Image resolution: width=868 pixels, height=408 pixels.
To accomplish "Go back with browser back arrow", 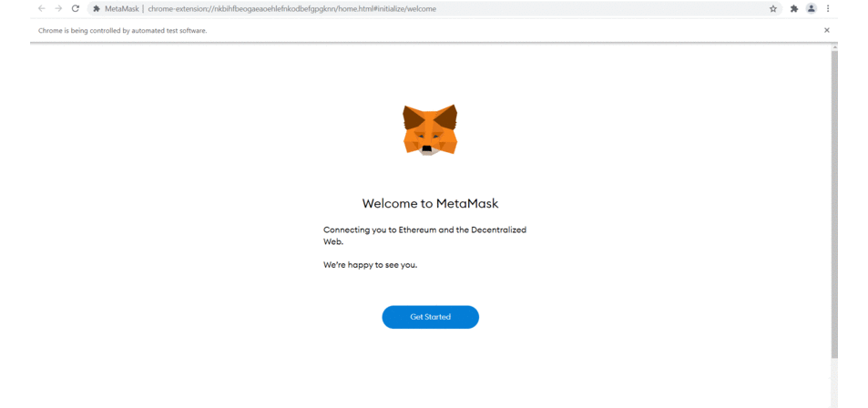I will [42, 8].
